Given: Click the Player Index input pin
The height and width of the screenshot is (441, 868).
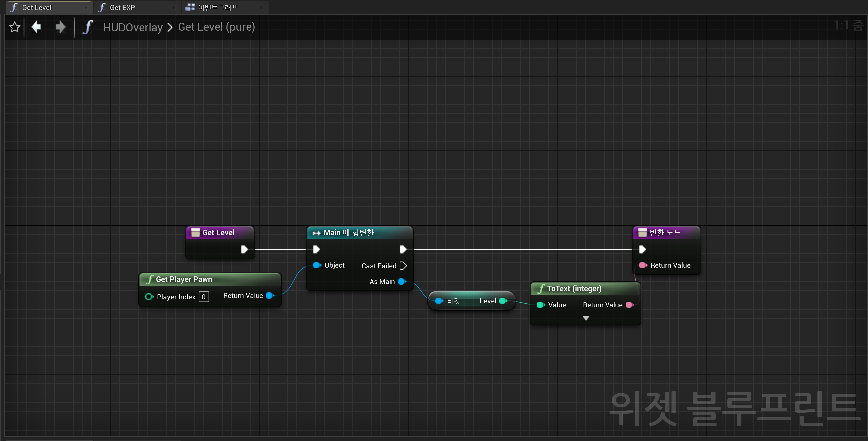Looking at the screenshot, I should click(149, 297).
